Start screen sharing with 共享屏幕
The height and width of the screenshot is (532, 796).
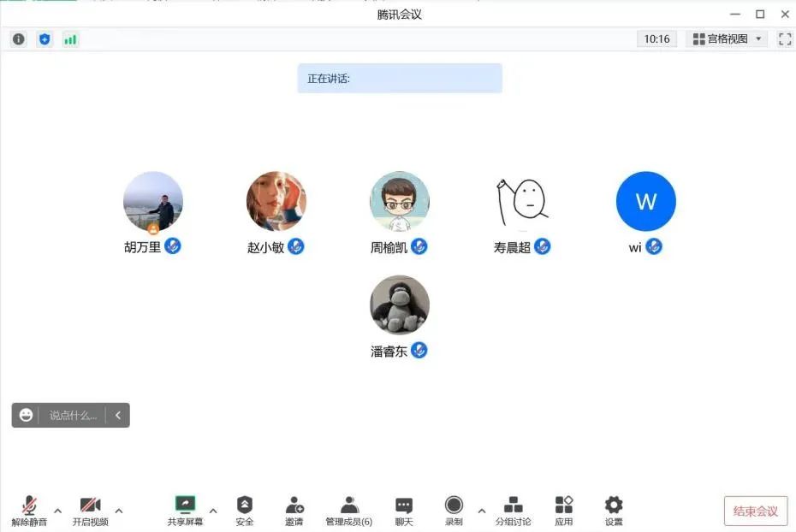(185, 511)
